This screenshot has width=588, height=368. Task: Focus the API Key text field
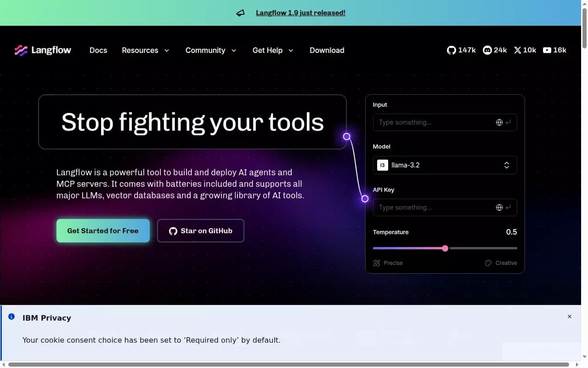click(x=445, y=207)
